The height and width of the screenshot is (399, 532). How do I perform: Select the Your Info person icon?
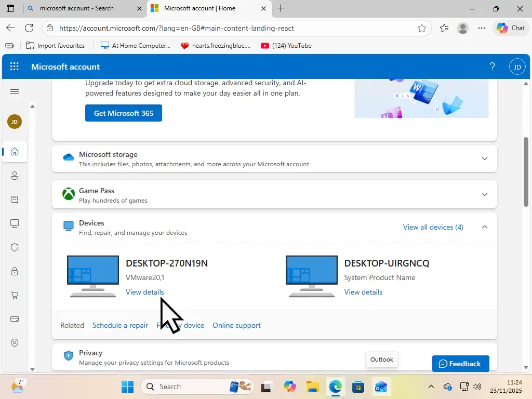14,176
